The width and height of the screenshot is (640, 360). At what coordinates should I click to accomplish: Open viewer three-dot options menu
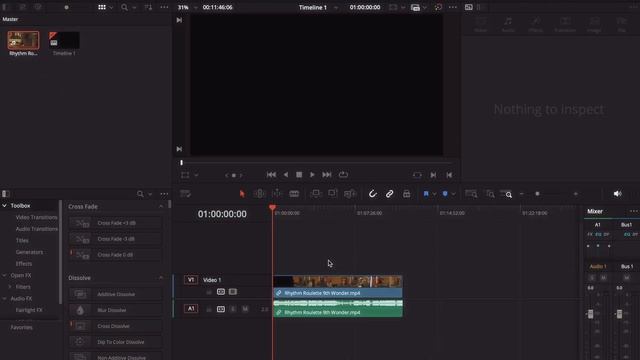tap(453, 7)
